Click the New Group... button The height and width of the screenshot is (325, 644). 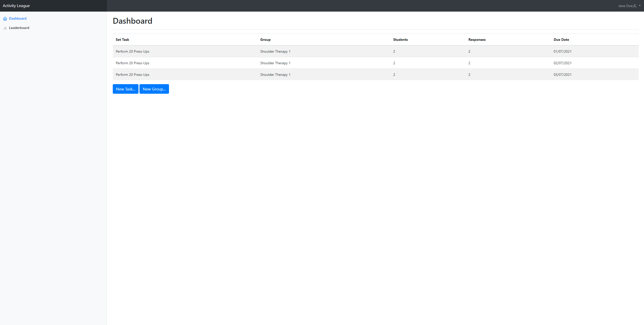(x=154, y=89)
